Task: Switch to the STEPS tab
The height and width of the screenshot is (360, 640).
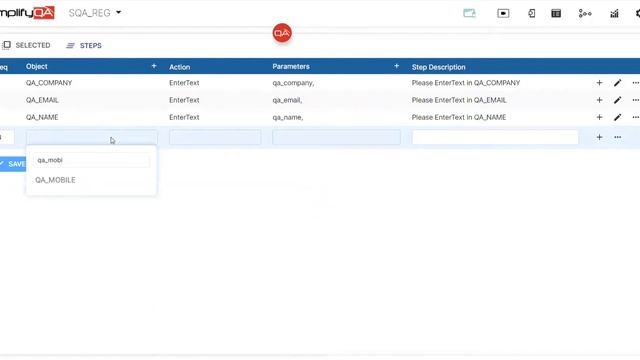Action: tap(84, 46)
